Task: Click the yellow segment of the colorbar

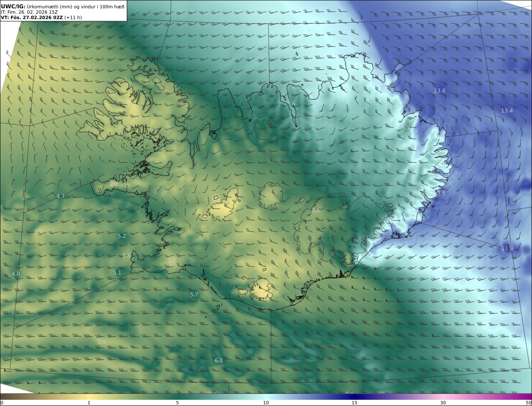Action: click(89, 397)
